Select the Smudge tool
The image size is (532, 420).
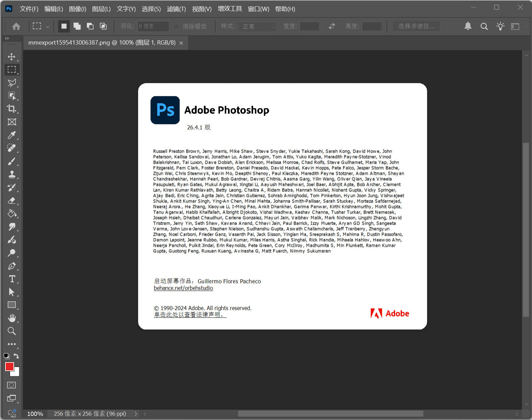pos(12,227)
